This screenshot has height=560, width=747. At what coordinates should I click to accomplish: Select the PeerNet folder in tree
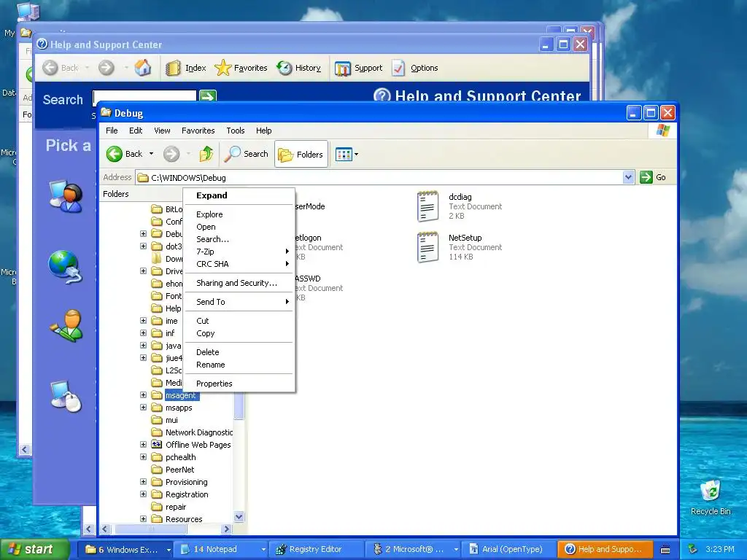coord(179,469)
